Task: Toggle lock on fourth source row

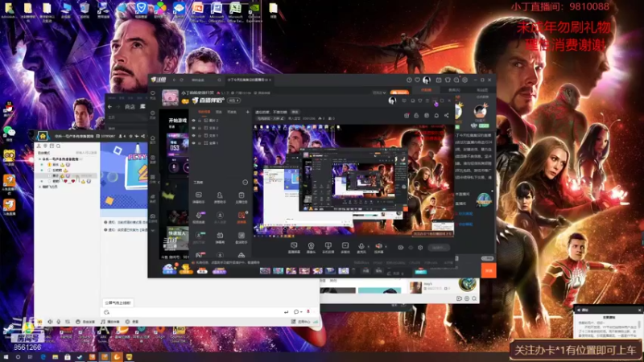Action: [x=200, y=143]
